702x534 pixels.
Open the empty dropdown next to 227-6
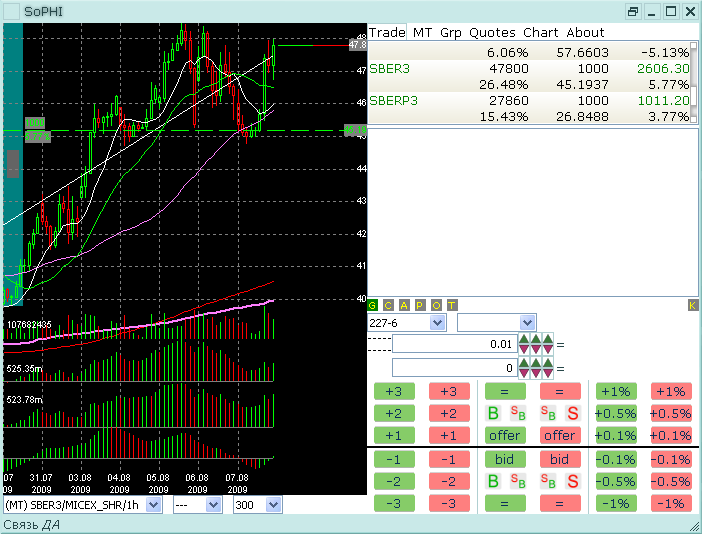[x=527, y=323]
